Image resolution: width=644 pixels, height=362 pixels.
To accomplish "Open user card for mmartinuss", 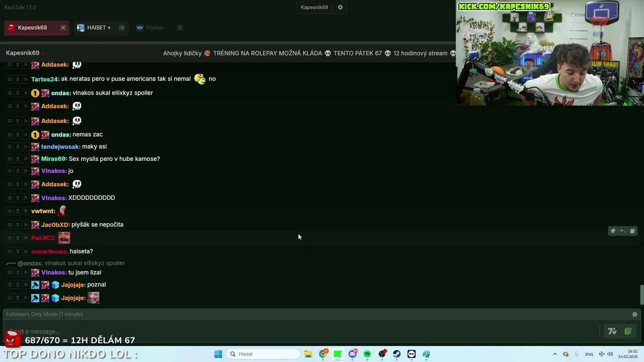I will point(49,251).
